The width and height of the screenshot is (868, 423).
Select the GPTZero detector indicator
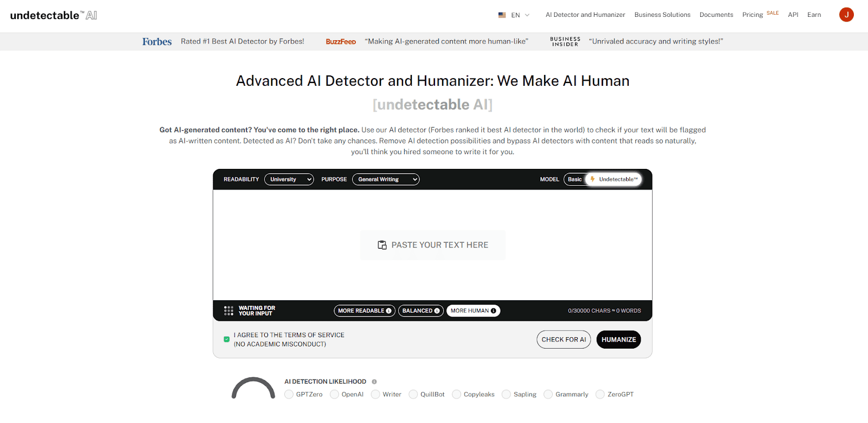tap(289, 394)
